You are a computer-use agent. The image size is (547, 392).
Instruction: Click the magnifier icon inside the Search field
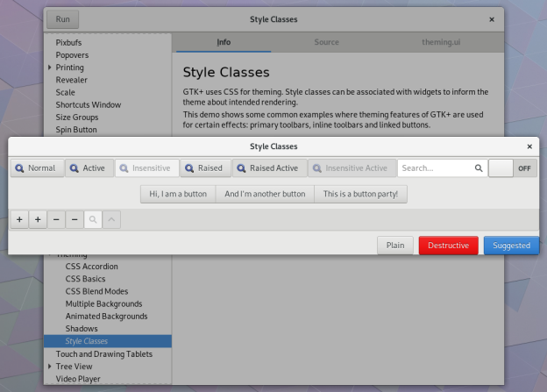point(478,168)
